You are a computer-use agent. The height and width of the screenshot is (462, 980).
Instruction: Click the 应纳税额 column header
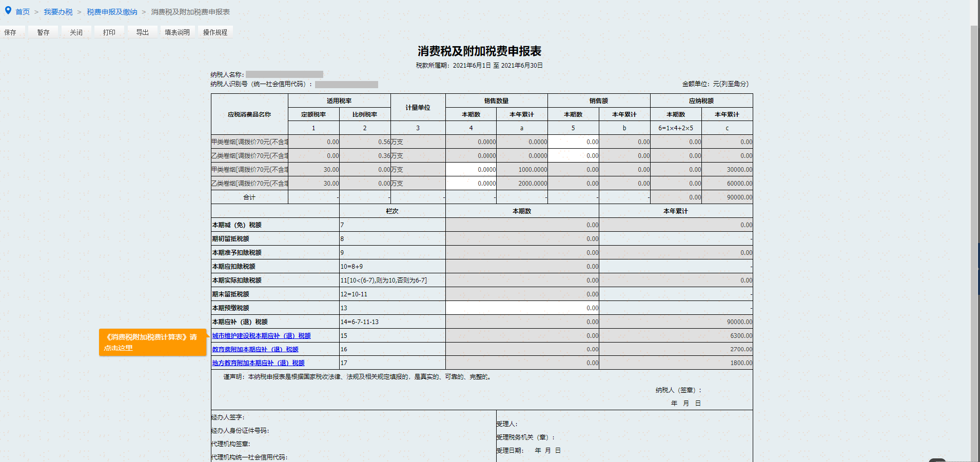[701, 101]
